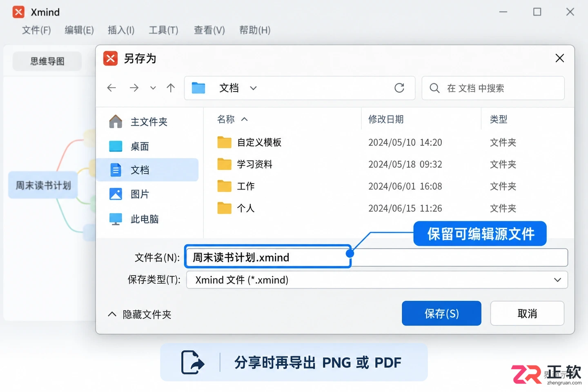Expand the 文档 path dropdown chevron
This screenshot has width=588, height=392.
[253, 88]
